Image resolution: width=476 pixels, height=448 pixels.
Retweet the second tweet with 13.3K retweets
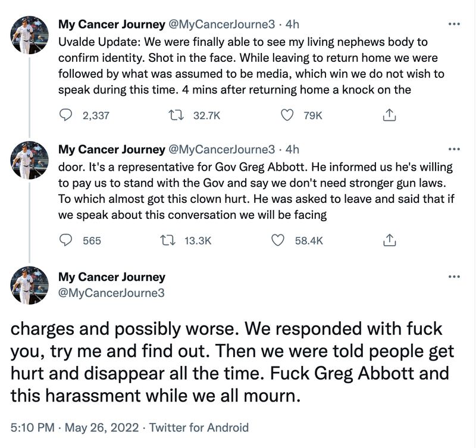(x=168, y=240)
